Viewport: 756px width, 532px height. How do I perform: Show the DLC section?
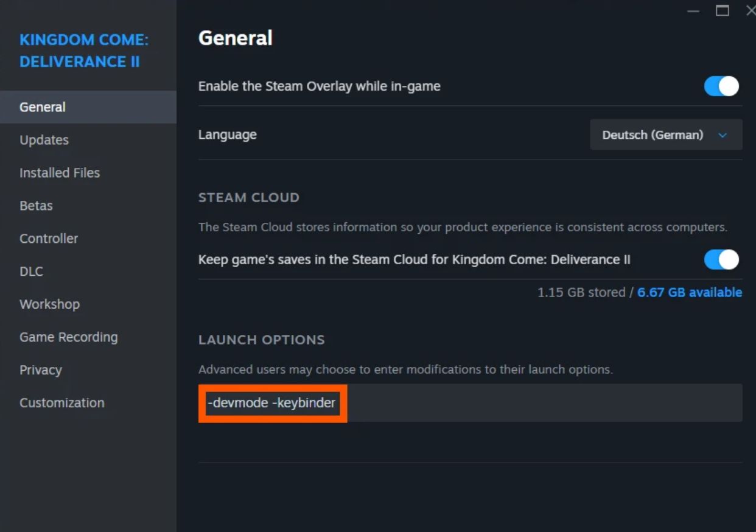tap(32, 271)
